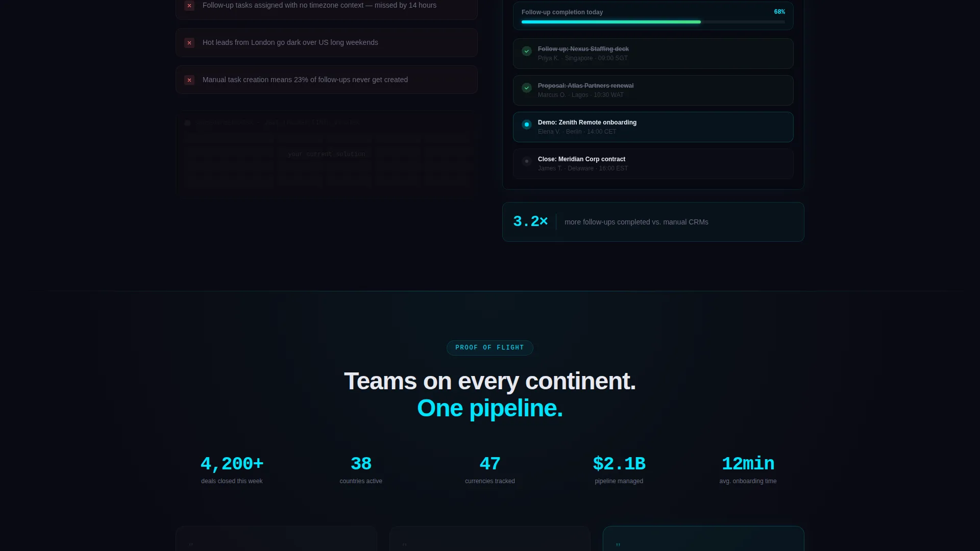Open the Proposal: Atlas Partners renewal task
Screen dimensions: 980x551
(653, 90)
